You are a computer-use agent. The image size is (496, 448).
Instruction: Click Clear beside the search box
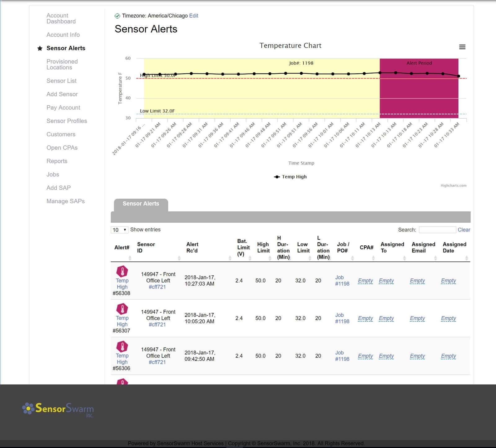pos(464,230)
